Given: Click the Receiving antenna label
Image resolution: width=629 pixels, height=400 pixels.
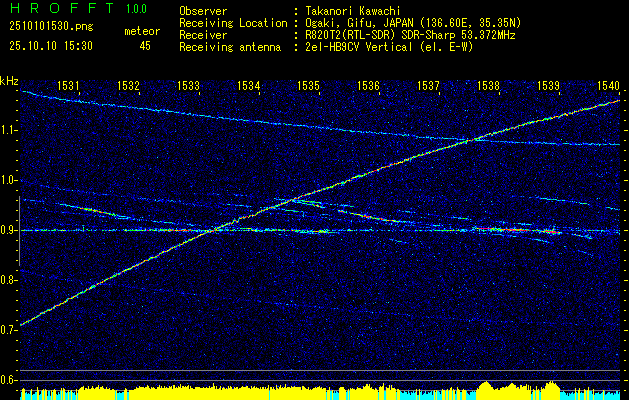Looking at the screenshot, I should [230, 47].
